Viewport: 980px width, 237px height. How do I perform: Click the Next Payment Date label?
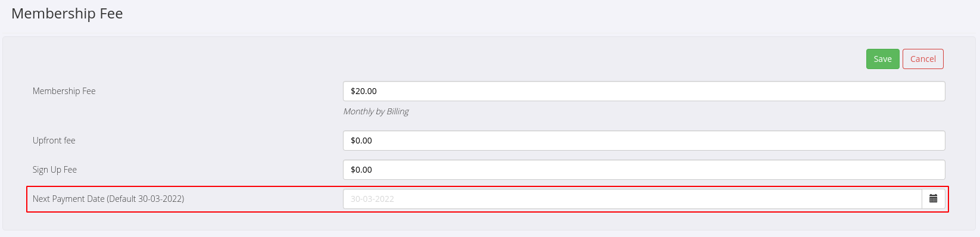[108, 199]
